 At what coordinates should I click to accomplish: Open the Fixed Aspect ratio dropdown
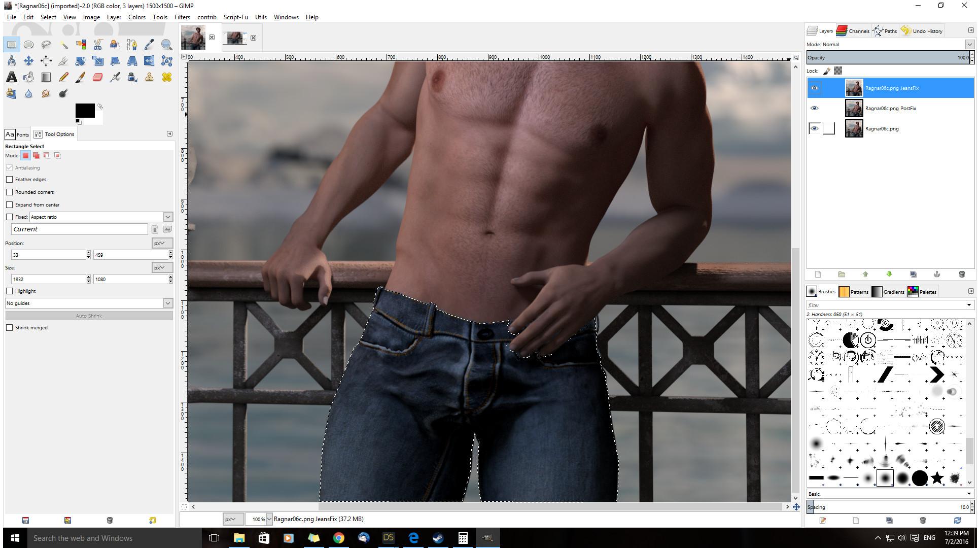pos(167,217)
